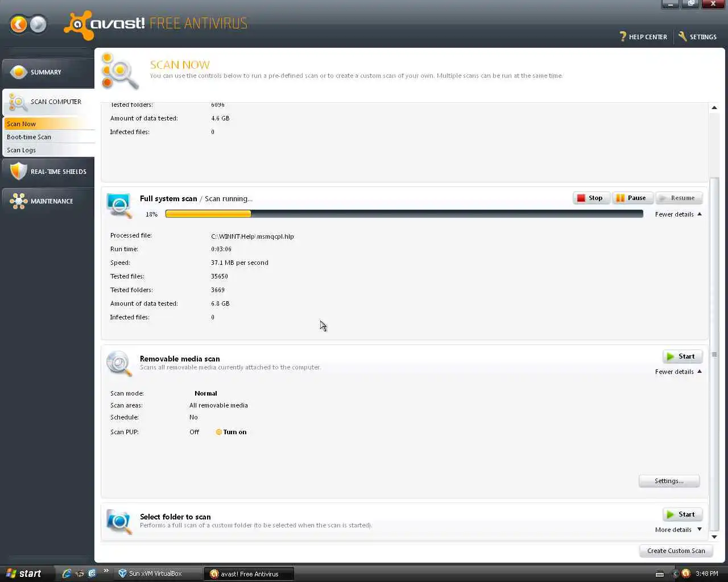The height and width of the screenshot is (582, 728).
Task: Click the Help Center question mark icon
Action: tap(623, 36)
